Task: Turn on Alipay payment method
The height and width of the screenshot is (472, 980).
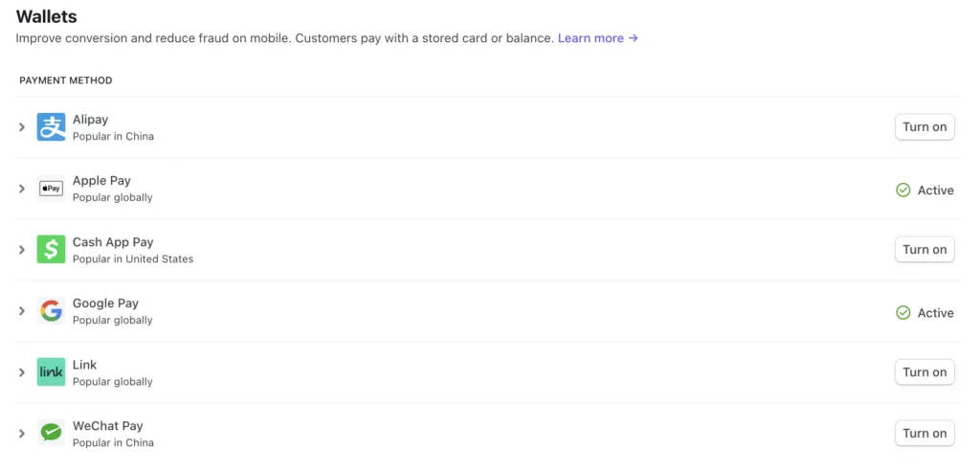Action: pos(924,127)
